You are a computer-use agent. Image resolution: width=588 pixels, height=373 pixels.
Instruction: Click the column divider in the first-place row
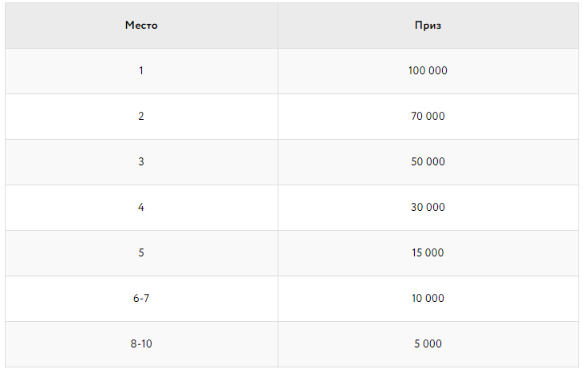tap(278, 71)
